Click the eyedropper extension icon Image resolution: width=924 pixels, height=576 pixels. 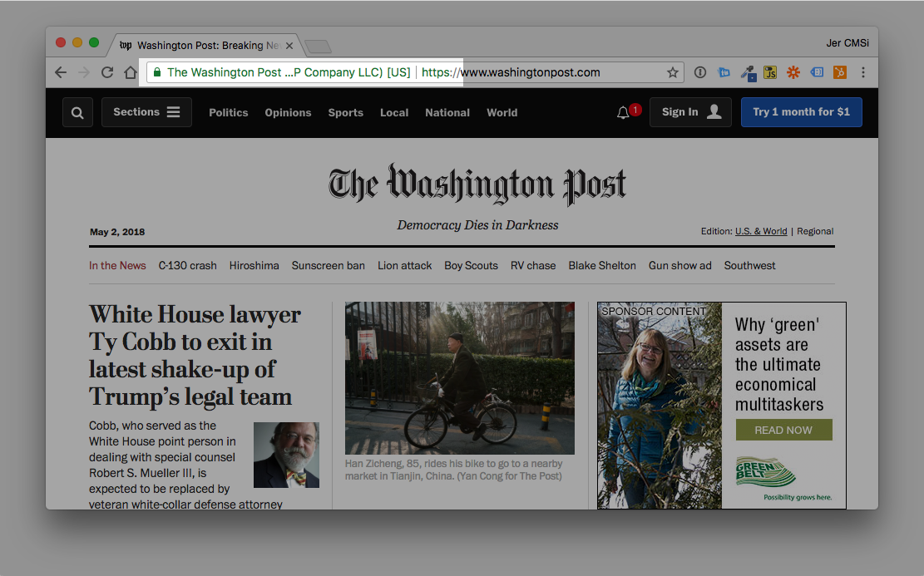point(748,73)
